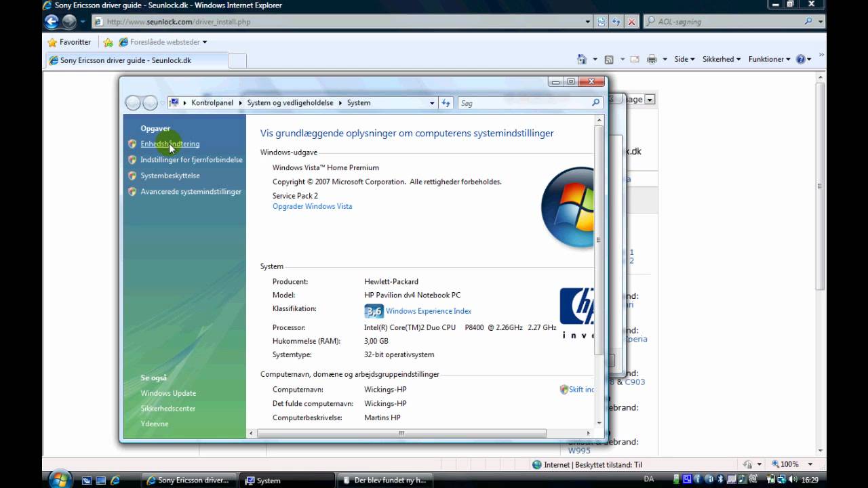The width and height of the screenshot is (868, 488).
Task: Open print options dropdown arrow
Action: point(665,60)
